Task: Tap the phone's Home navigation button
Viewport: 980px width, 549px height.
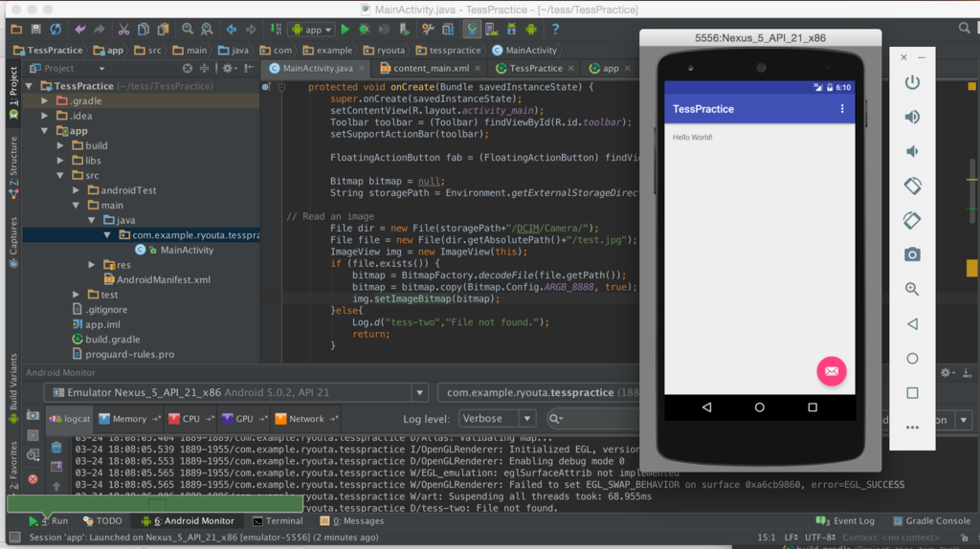Action: coord(759,407)
